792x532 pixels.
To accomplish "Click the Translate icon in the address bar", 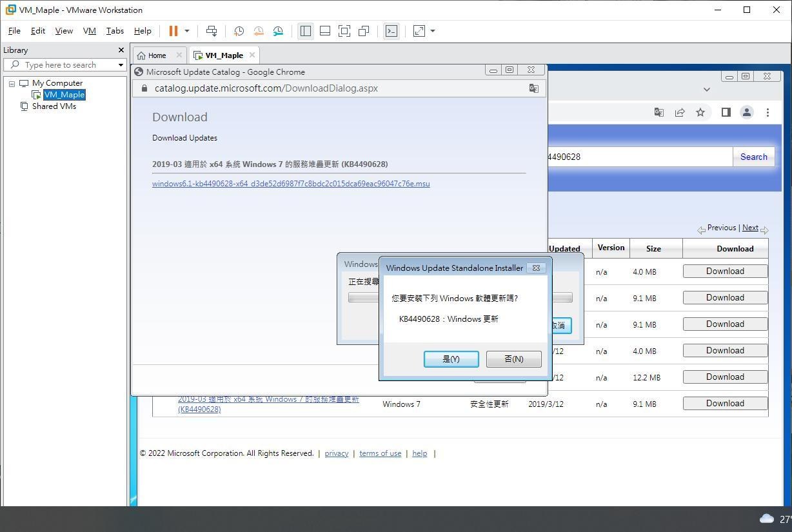I will pos(658,112).
